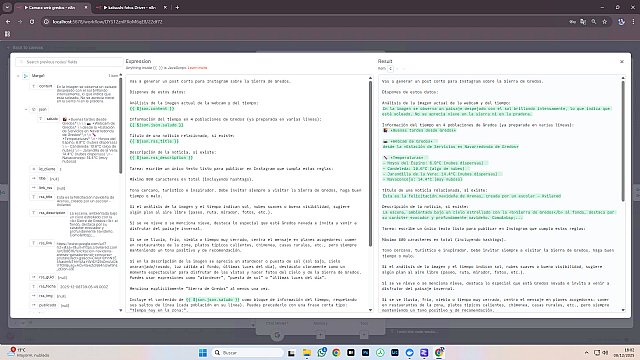Screen dimensions: 640x360
Task: Click the $json.rss_title expression token
Action: (x=154, y=141)
